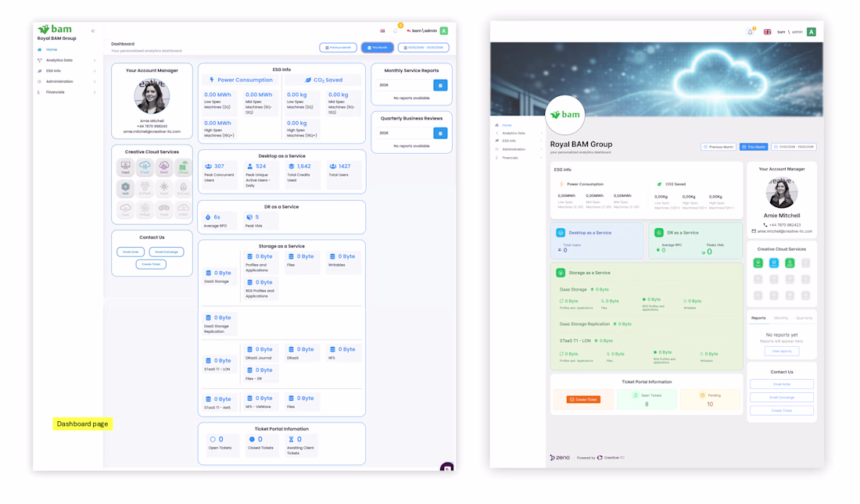Select the greyed M365 cloud icon
This screenshot has height=504, width=860.
point(183,209)
